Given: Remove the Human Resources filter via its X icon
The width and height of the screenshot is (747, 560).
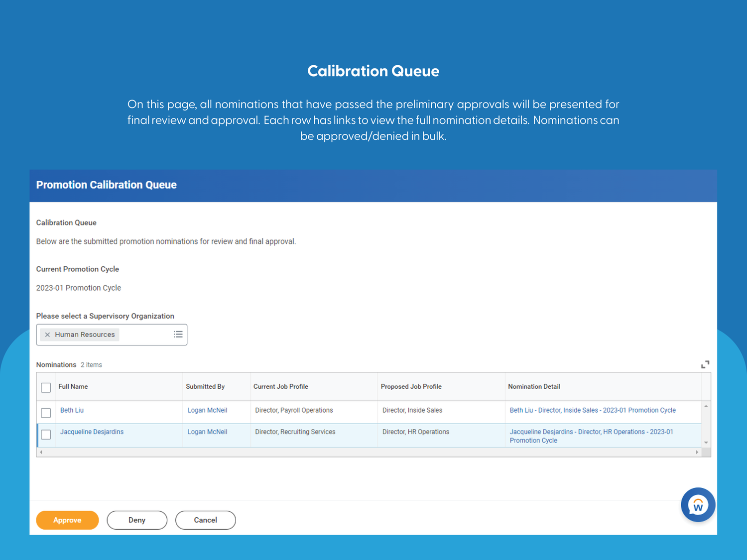Looking at the screenshot, I should [47, 335].
